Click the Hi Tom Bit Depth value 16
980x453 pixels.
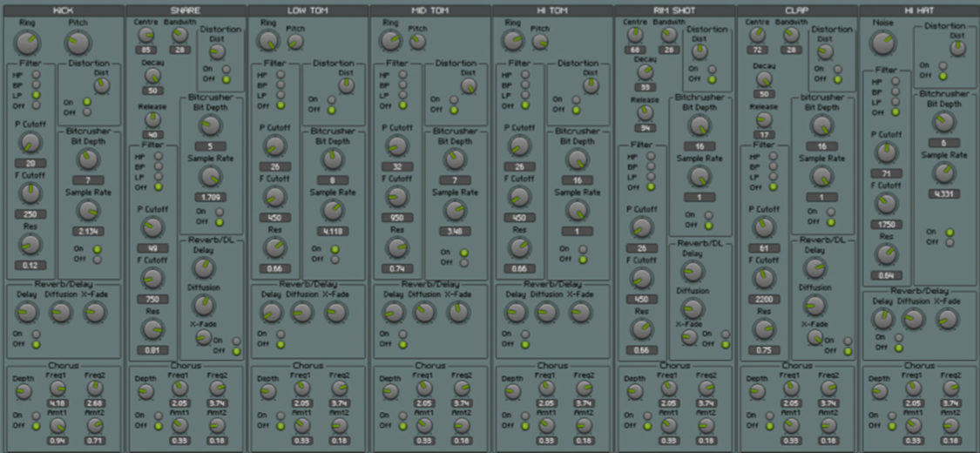pos(578,180)
